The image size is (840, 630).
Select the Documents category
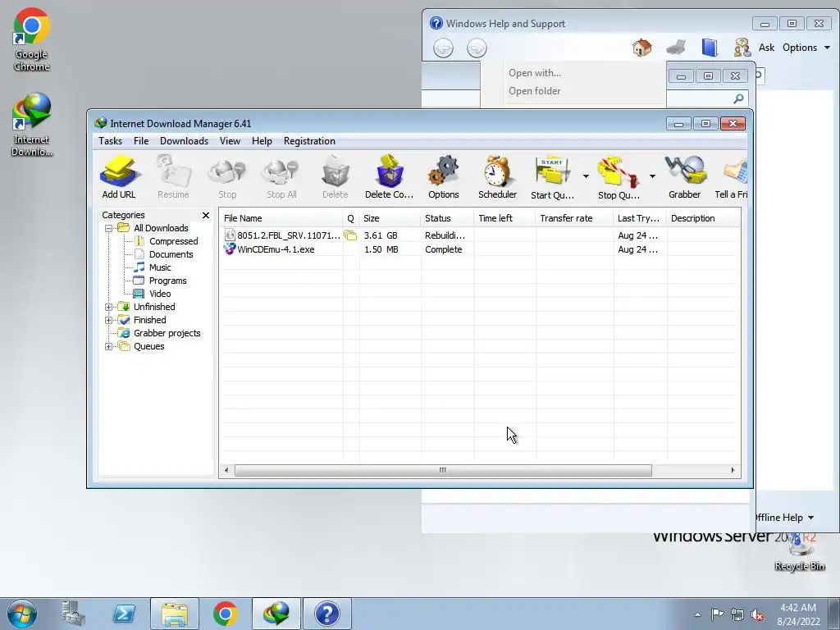[x=171, y=254]
